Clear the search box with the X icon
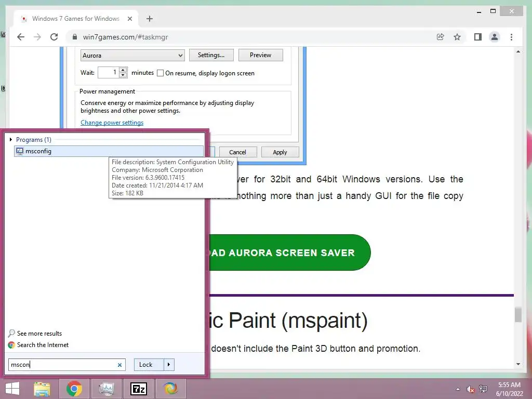 [119, 365]
